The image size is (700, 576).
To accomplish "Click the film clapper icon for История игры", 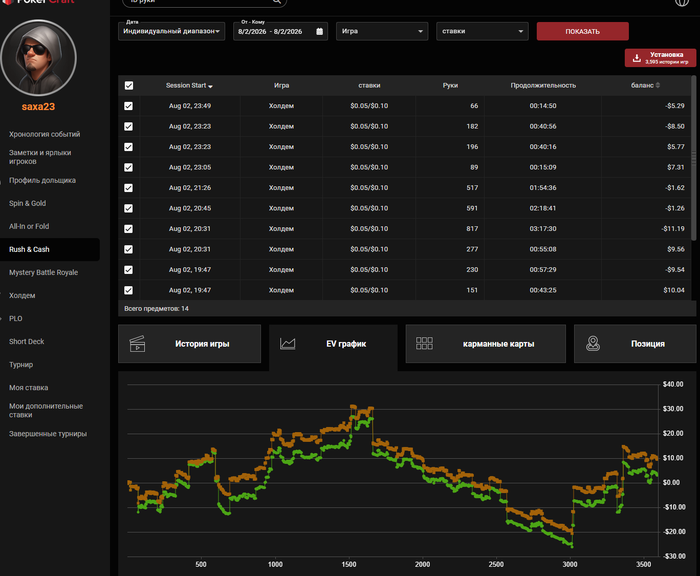I will tap(138, 344).
